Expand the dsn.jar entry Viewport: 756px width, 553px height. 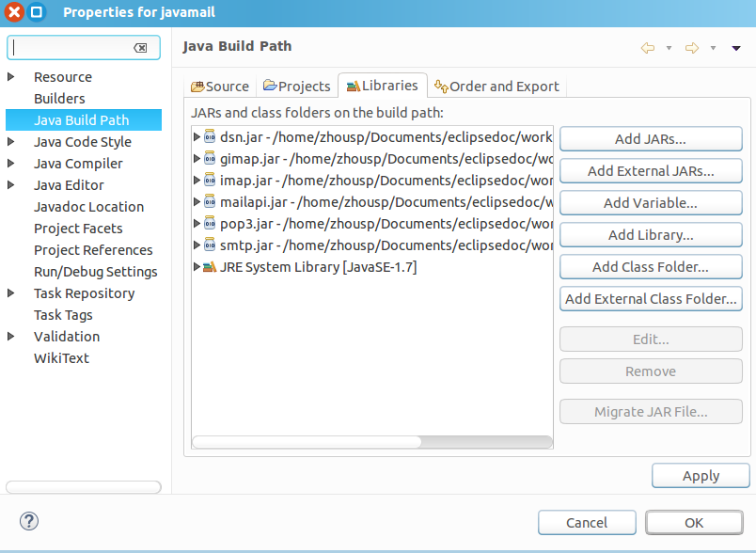pos(197,136)
